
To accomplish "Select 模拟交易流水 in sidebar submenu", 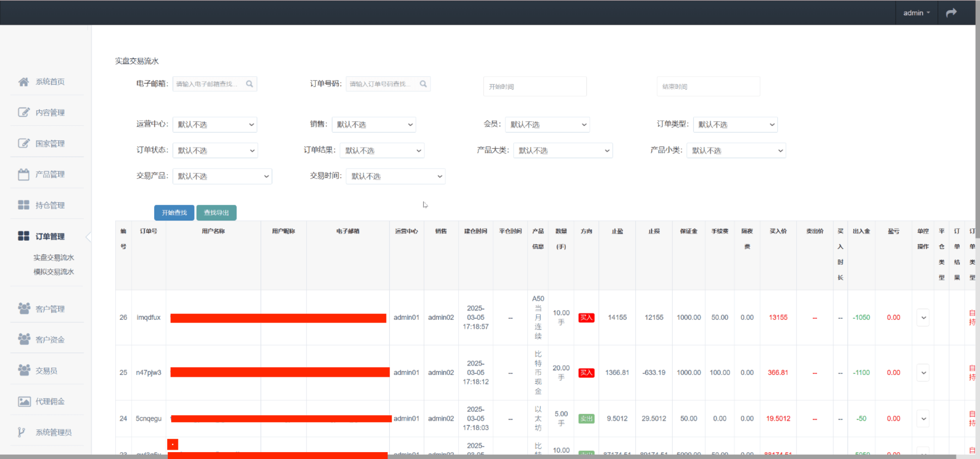I will 54,272.
